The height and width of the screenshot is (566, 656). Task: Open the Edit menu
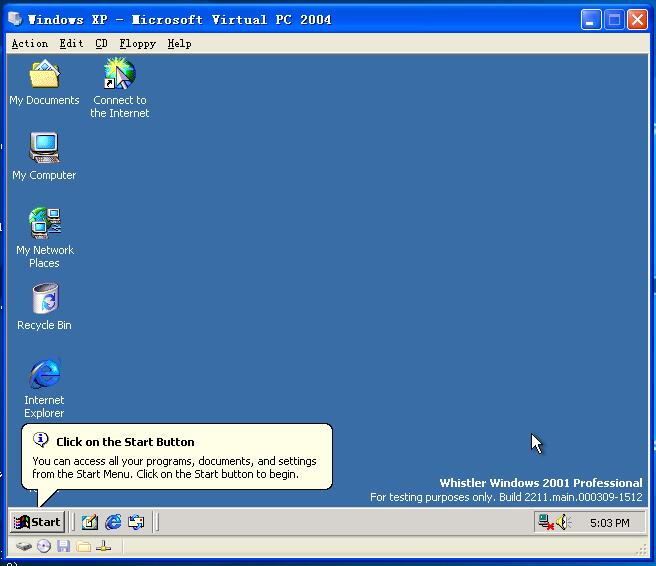(71, 44)
